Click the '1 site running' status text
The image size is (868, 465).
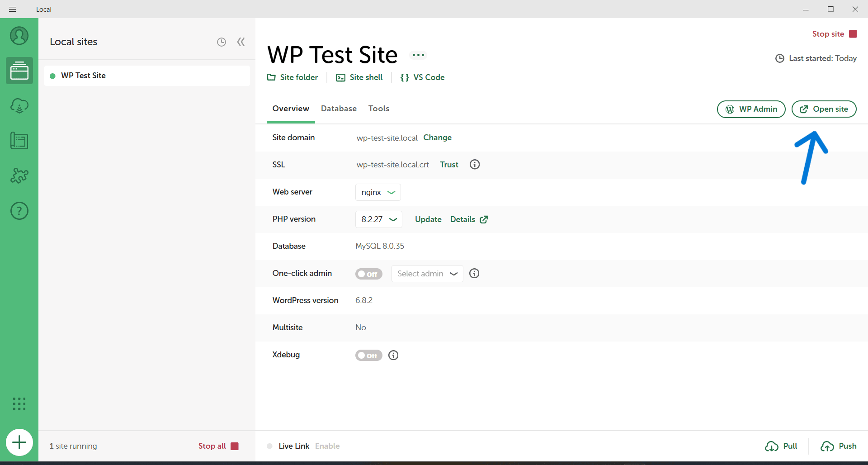coord(73,446)
